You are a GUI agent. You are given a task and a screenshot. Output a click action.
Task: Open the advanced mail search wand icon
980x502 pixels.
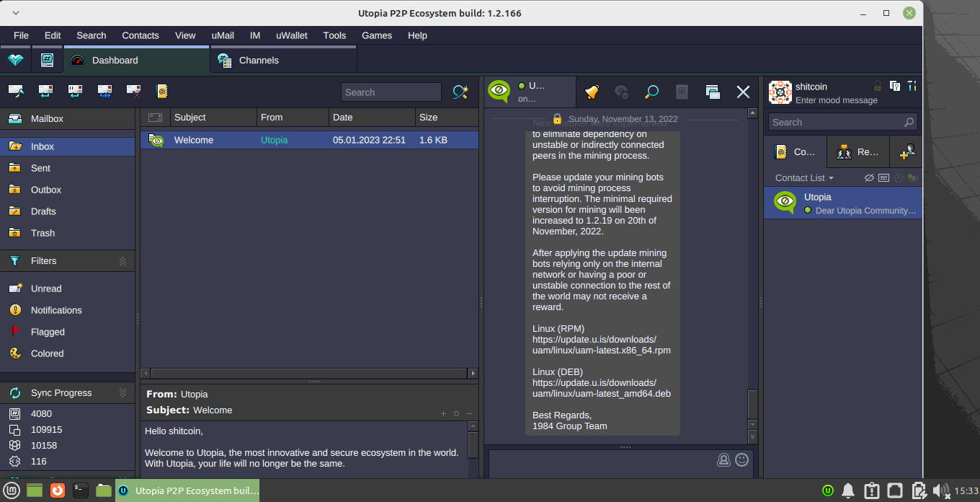pos(460,92)
